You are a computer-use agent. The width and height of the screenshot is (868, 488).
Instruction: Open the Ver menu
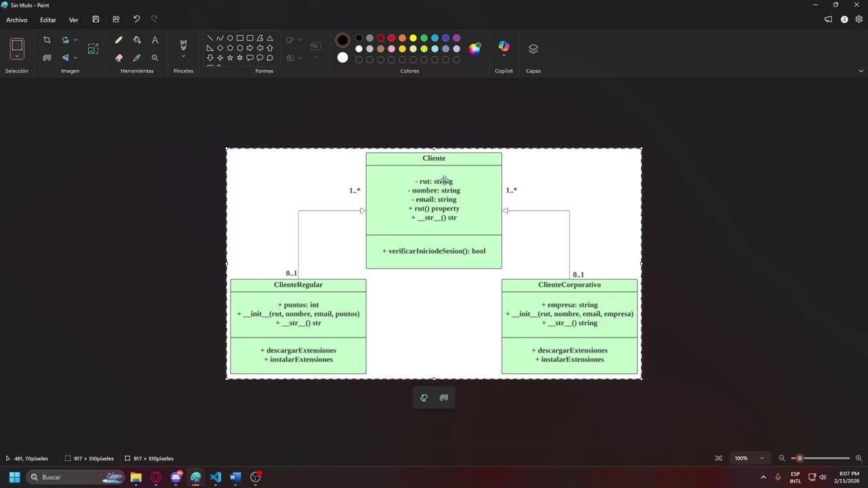tap(73, 20)
